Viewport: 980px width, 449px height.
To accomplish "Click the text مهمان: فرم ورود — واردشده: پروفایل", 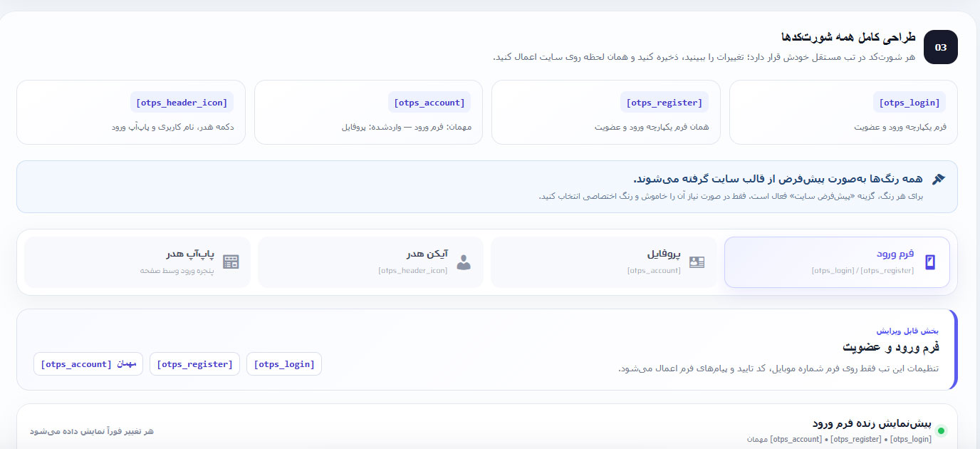I will [x=406, y=127].
